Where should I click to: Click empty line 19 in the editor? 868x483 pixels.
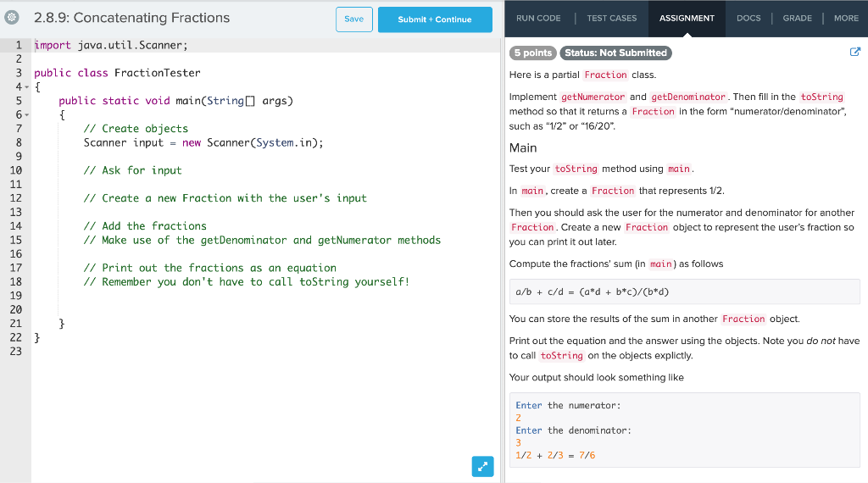[x=265, y=296]
